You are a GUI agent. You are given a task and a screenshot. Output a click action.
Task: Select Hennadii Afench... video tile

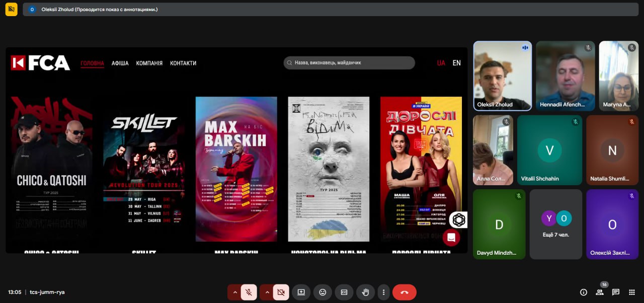pyautogui.click(x=566, y=75)
